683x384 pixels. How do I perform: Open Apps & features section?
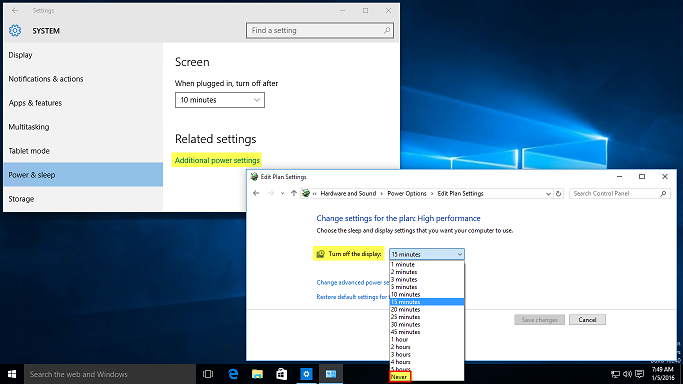(83, 103)
